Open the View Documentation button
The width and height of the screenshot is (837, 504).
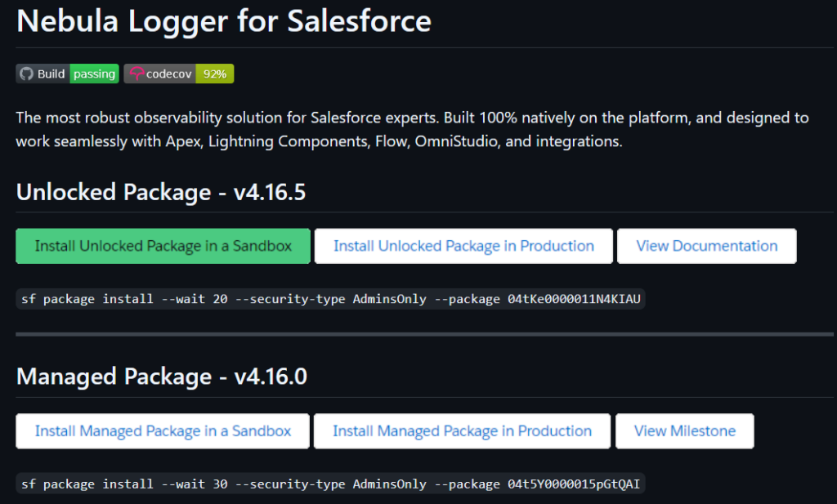click(707, 246)
